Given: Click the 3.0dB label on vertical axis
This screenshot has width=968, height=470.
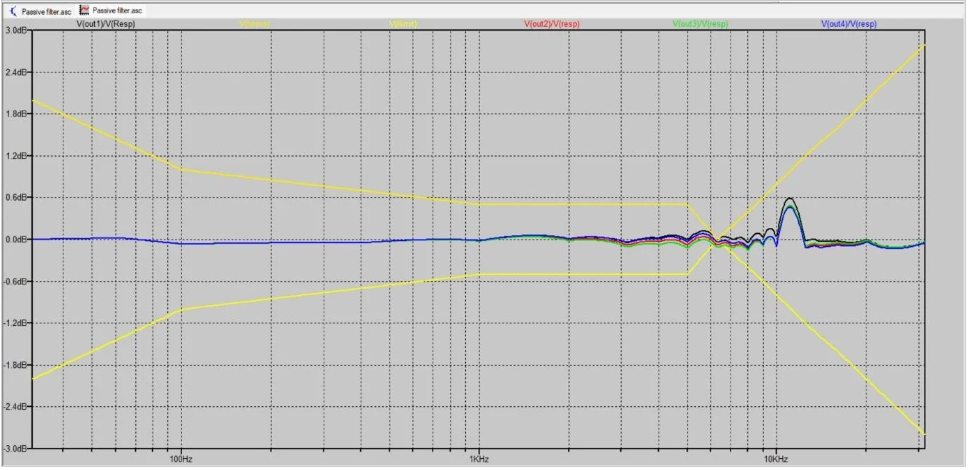Looking at the screenshot, I should [x=16, y=31].
